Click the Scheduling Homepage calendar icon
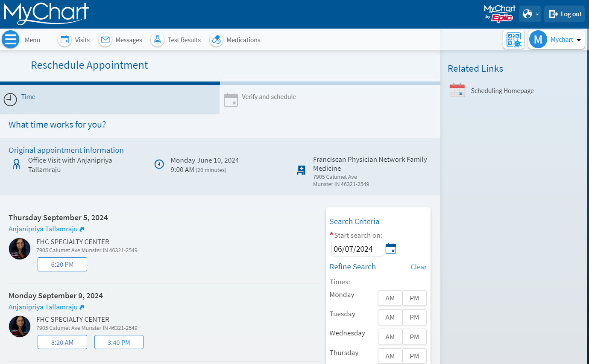589x364 pixels. [x=457, y=90]
